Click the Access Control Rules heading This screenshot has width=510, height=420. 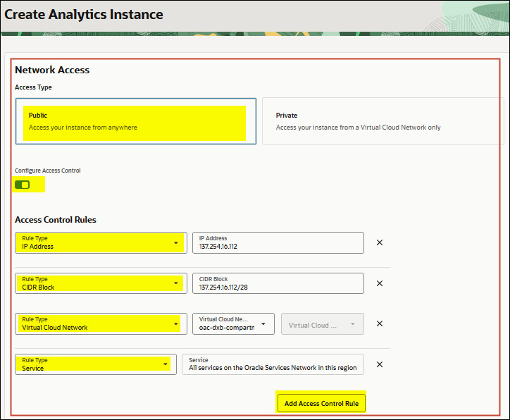click(x=56, y=219)
